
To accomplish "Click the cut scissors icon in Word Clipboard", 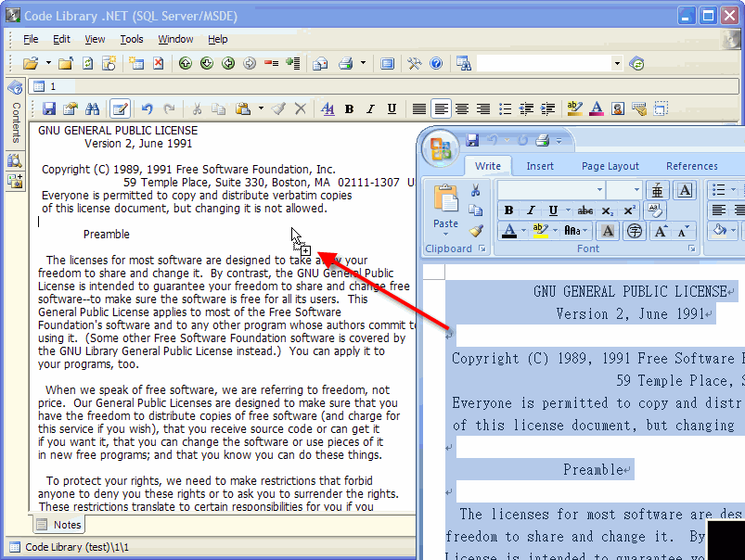I will 475,190.
